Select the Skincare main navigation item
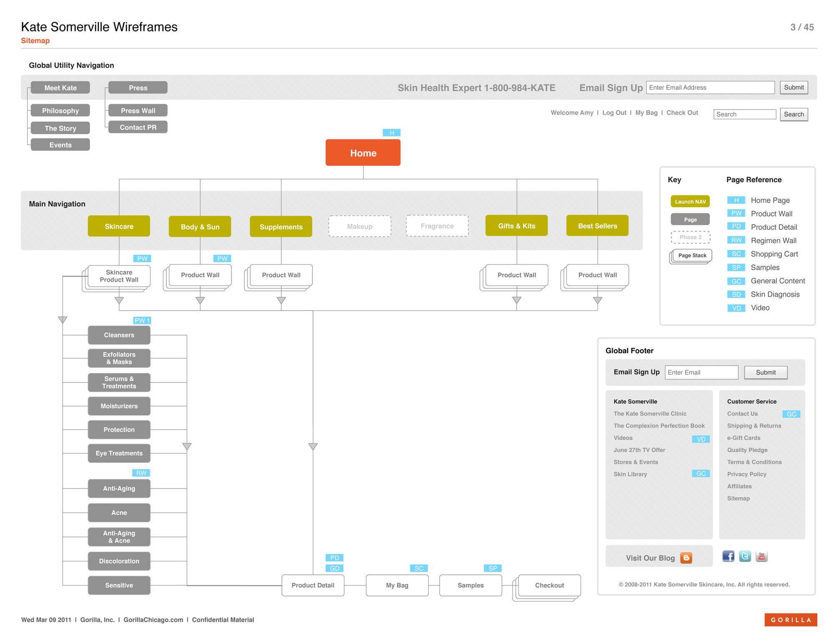 [119, 226]
